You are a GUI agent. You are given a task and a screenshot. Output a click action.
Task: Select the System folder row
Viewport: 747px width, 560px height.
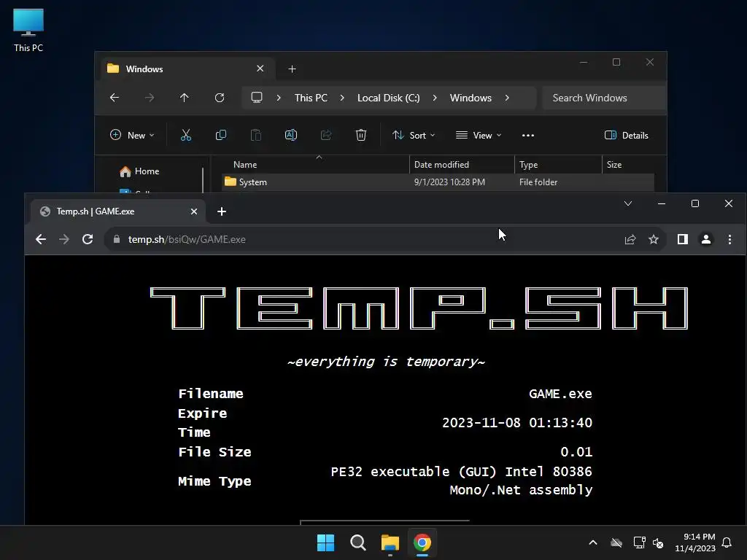(x=438, y=182)
